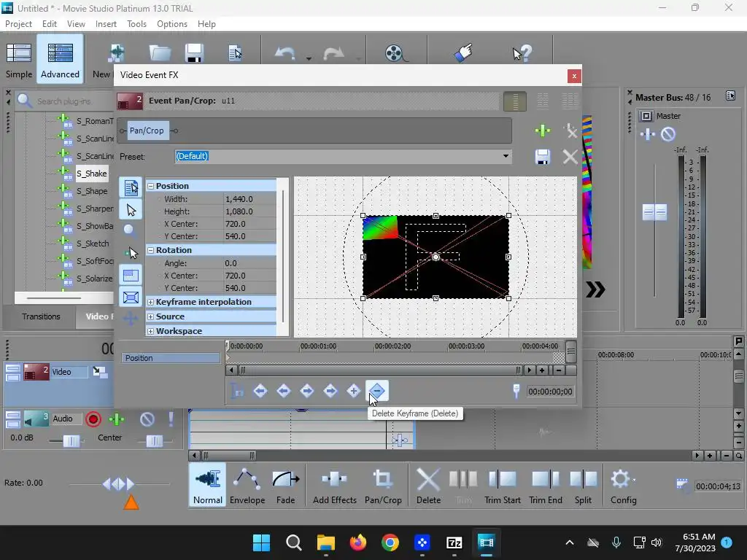
Task: Open the Tools menu
Action: click(136, 24)
